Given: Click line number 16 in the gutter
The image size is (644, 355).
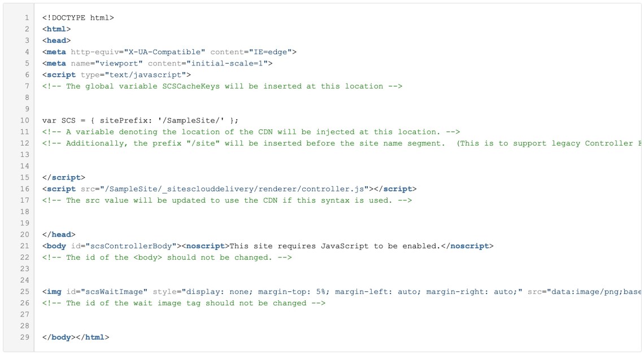Looking at the screenshot, I should 25,189.
